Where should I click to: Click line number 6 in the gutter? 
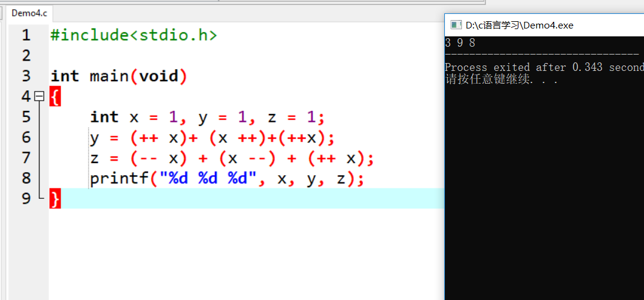coord(26,138)
